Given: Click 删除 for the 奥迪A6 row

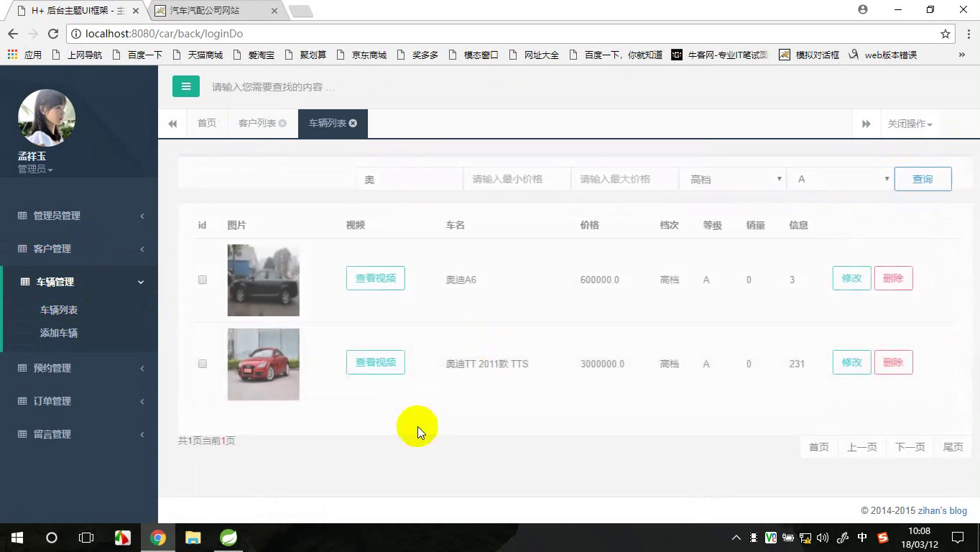Looking at the screenshot, I should [894, 278].
